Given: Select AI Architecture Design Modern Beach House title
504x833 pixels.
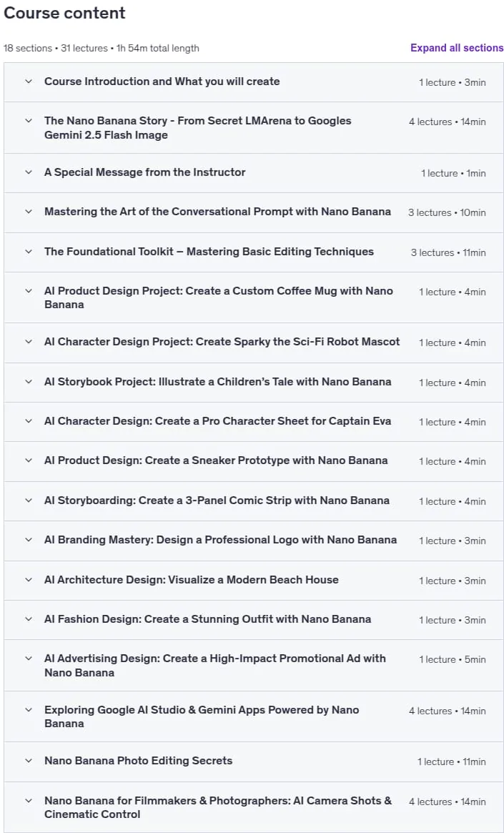Looking at the screenshot, I should [191, 580].
